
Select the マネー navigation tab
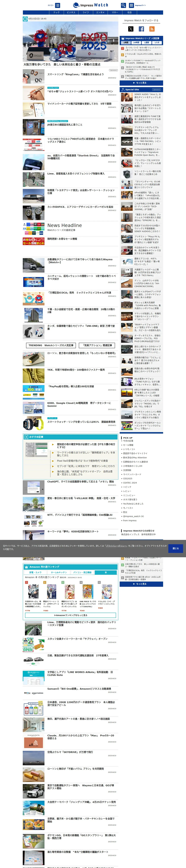coord(115,12)
